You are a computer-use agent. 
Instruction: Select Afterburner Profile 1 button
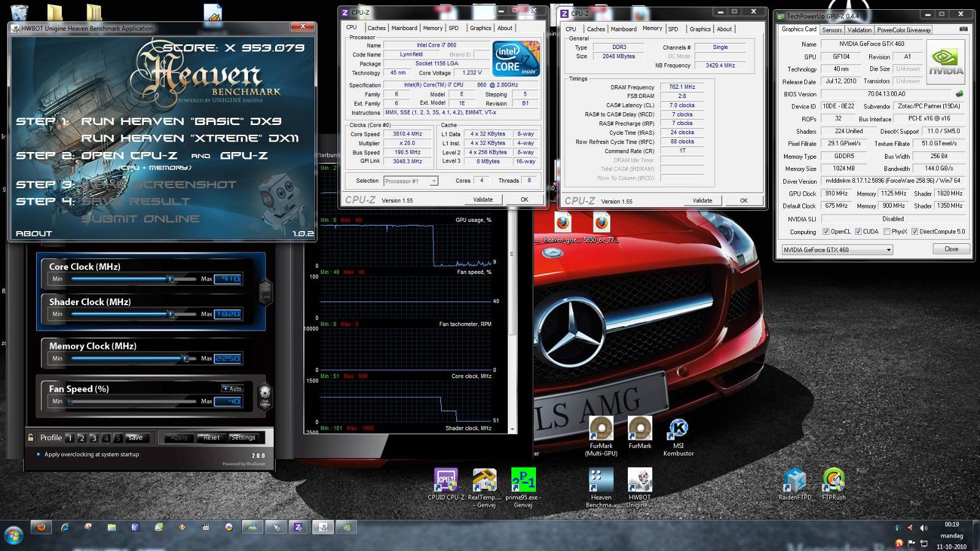pyautogui.click(x=70, y=438)
